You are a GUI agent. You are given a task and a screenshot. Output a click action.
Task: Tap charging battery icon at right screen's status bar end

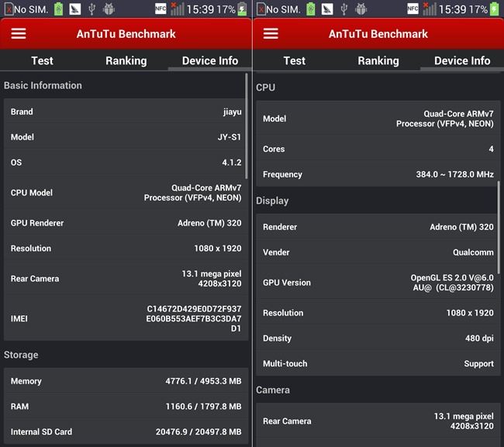495,9
